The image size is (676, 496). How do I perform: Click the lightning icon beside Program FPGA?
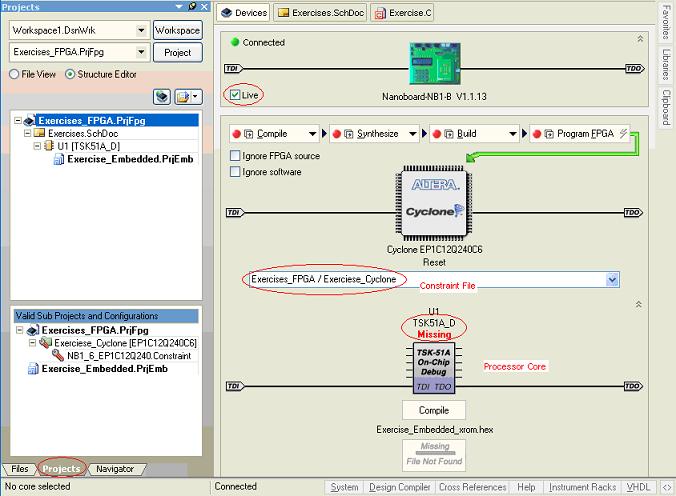click(623, 134)
